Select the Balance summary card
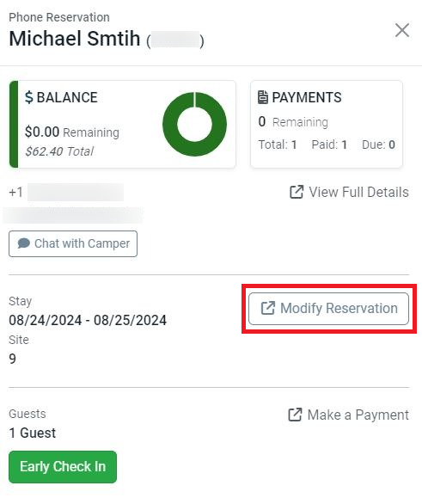Image resolution: width=422 pixels, height=504 pixels. tap(123, 124)
